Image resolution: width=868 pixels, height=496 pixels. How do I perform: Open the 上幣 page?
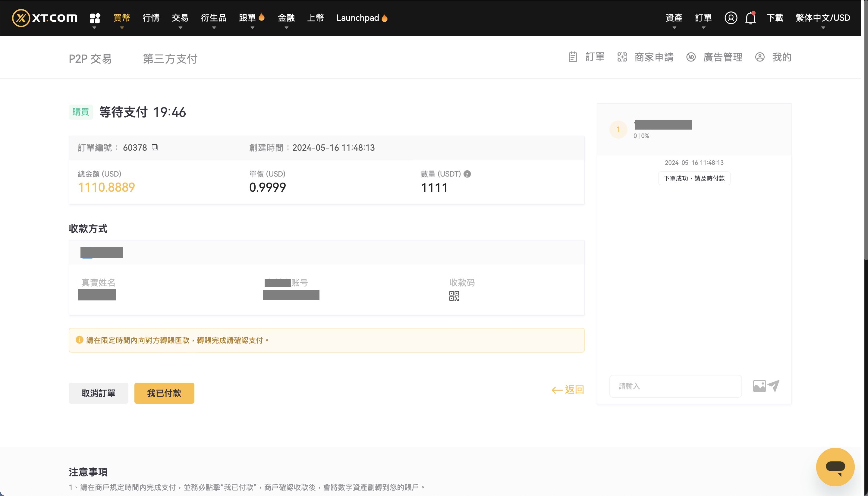[x=316, y=18]
